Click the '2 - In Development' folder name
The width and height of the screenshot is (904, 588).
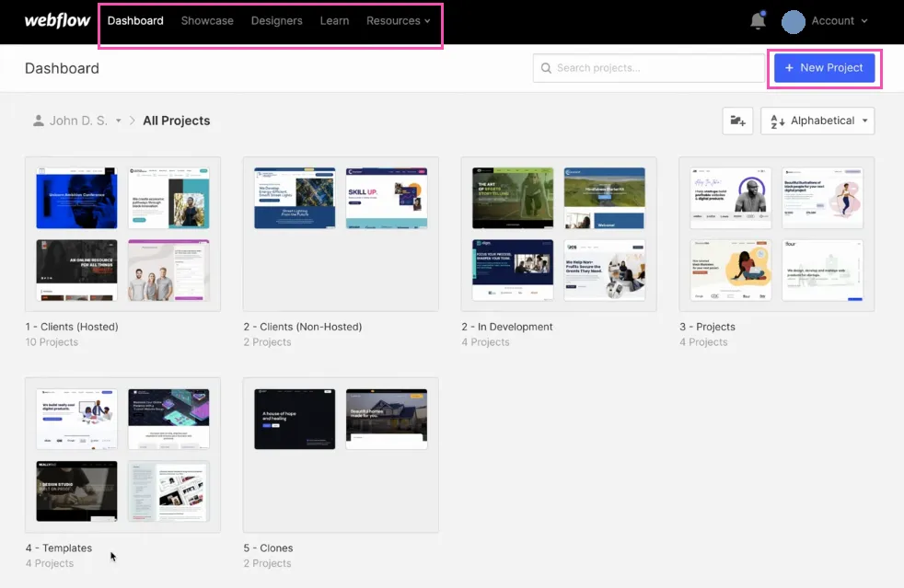[506, 327]
